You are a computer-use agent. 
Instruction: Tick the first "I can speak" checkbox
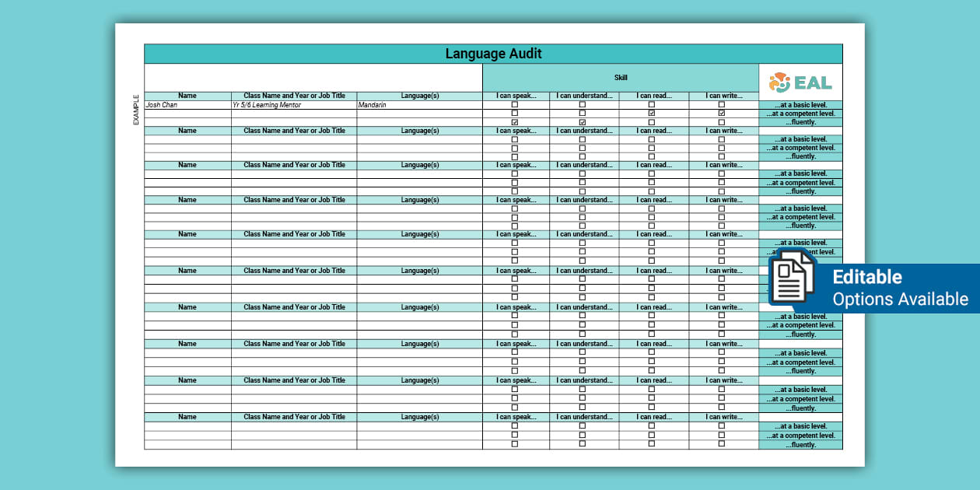pos(514,104)
